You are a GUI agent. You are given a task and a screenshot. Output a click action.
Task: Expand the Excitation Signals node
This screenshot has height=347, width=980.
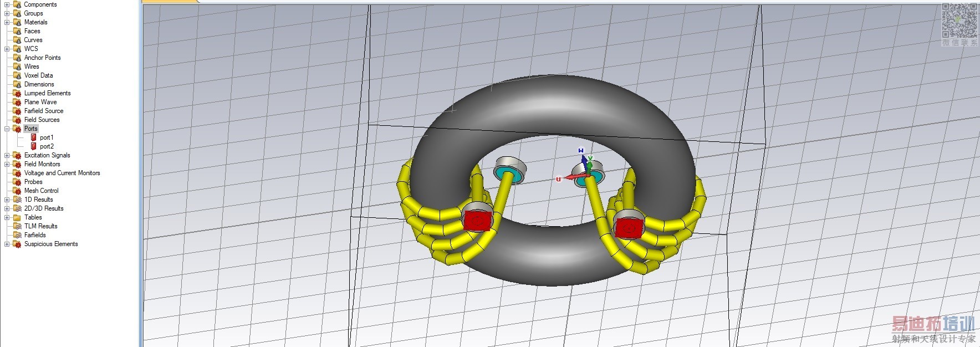coord(7,155)
